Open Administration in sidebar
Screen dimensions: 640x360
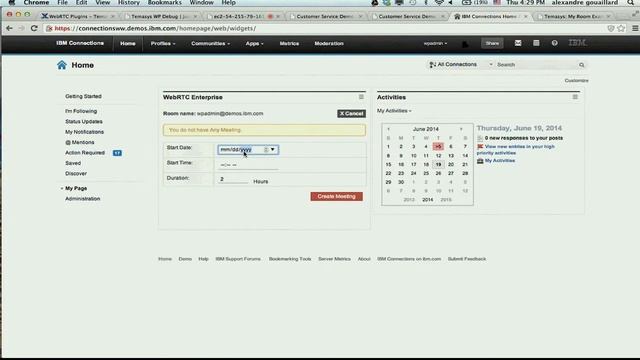82,199
